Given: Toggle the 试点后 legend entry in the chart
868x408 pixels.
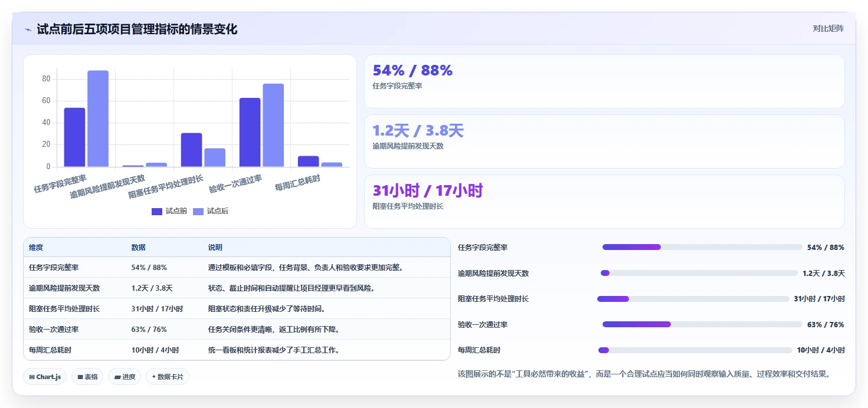Looking at the screenshot, I should coord(211,211).
